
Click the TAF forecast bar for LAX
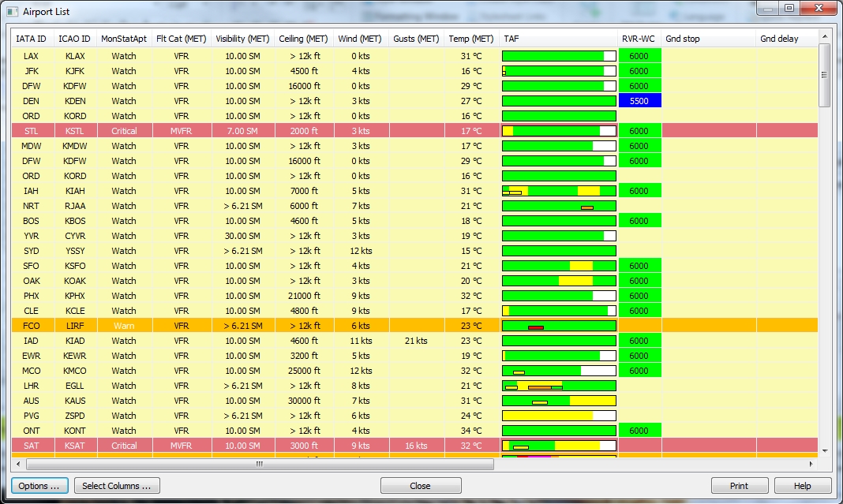(x=559, y=56)
